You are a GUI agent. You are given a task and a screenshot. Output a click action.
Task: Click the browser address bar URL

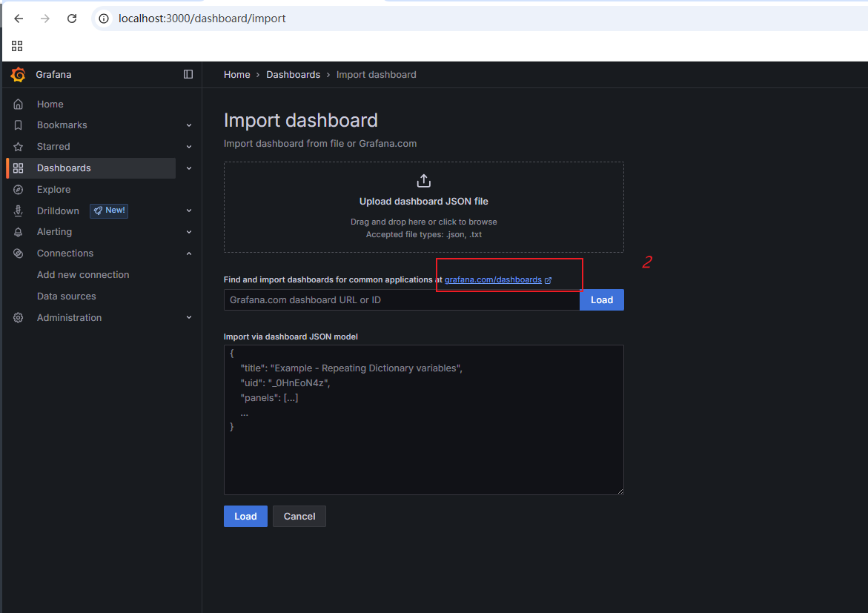tap(202, 19)
